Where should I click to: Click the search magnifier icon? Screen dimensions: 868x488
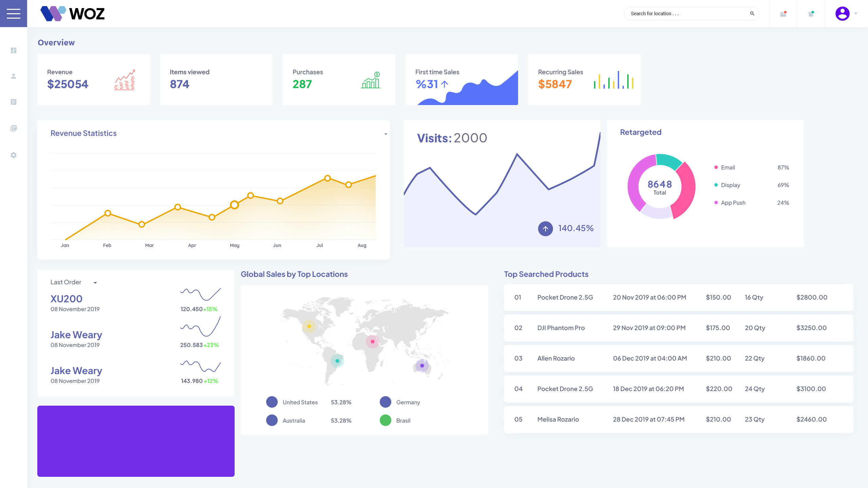[x=752, y=14]
